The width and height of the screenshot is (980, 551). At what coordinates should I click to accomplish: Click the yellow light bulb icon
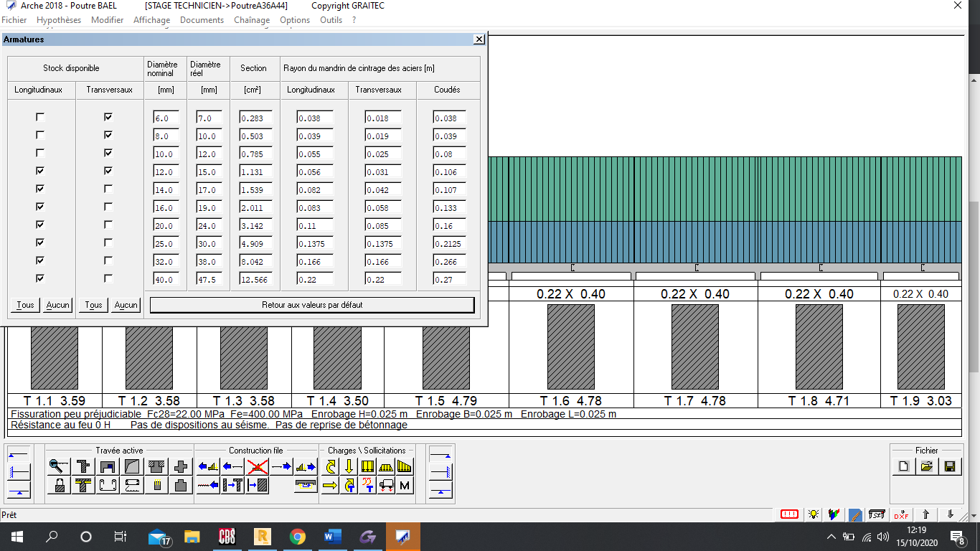(813, 514)
